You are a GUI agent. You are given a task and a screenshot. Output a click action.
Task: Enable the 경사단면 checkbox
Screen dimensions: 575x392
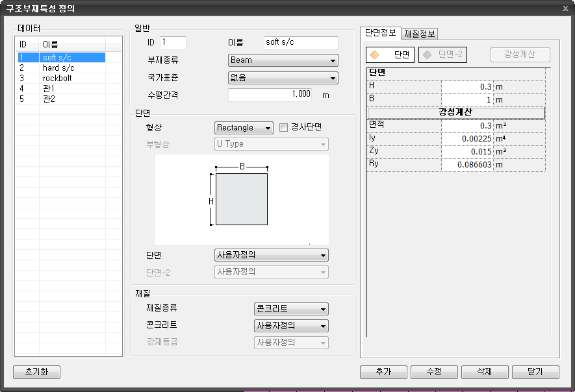click(283, 128)
